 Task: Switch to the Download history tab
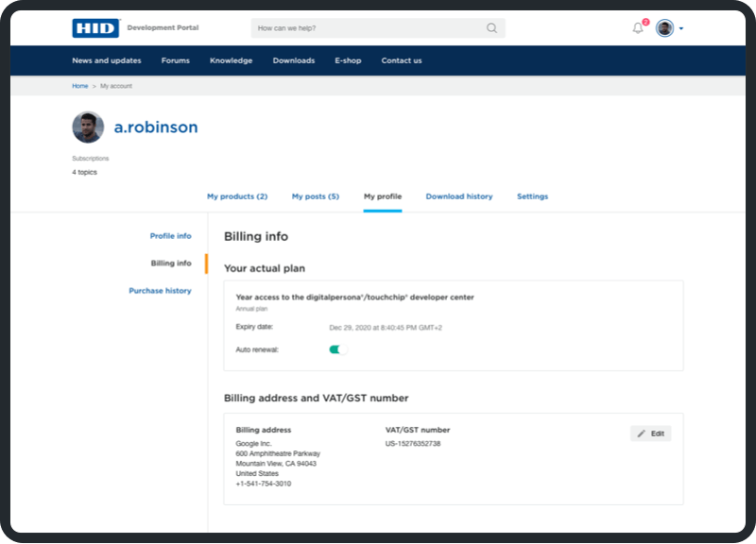click(x=459, y=196)
